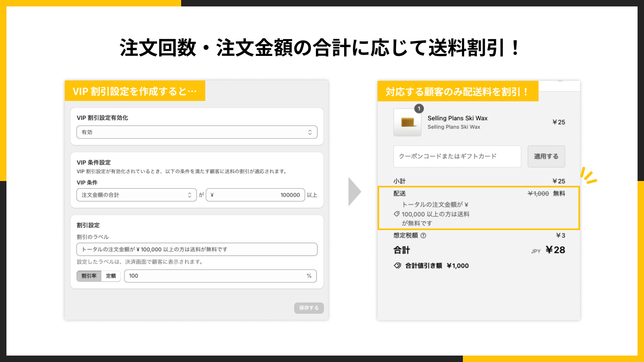Click the coupon code input field
The image size is (644, 362).
pyautogui.click(x=457, y=156)
